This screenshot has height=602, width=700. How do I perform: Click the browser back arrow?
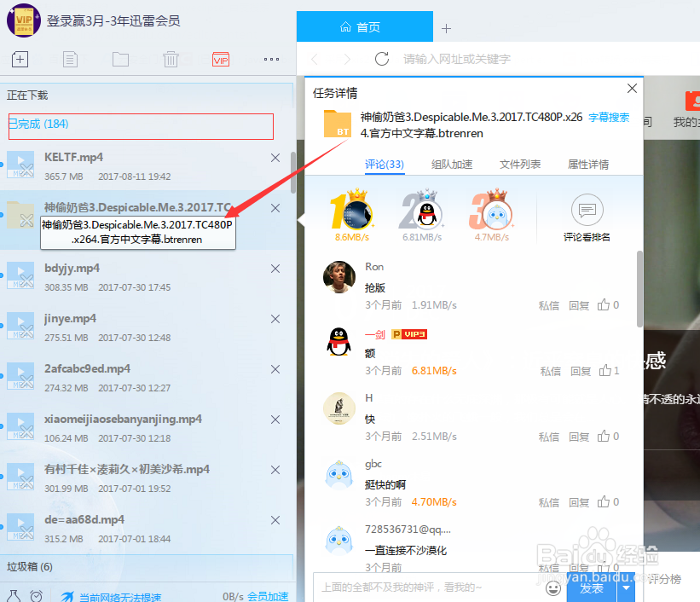pos(315,59)
